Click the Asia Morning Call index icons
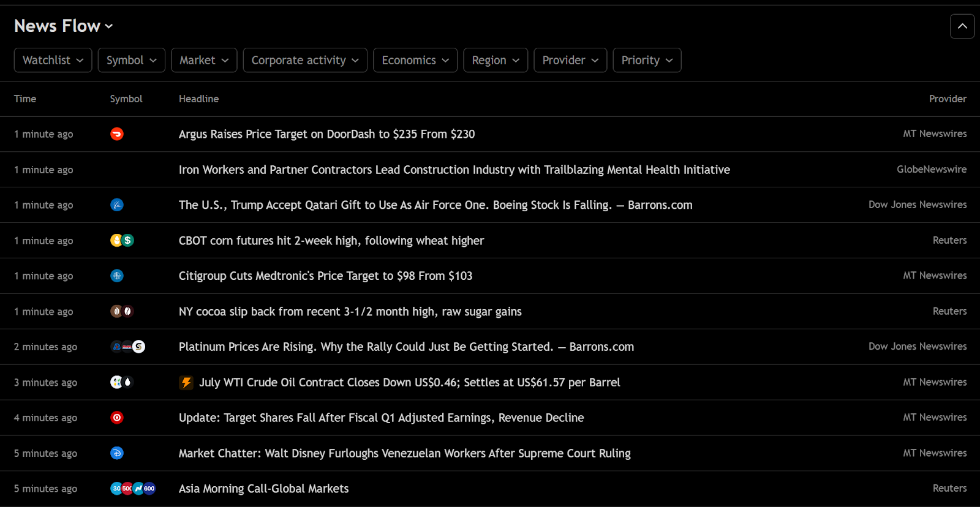The image size is (980, 507). [x=133, y=489]
